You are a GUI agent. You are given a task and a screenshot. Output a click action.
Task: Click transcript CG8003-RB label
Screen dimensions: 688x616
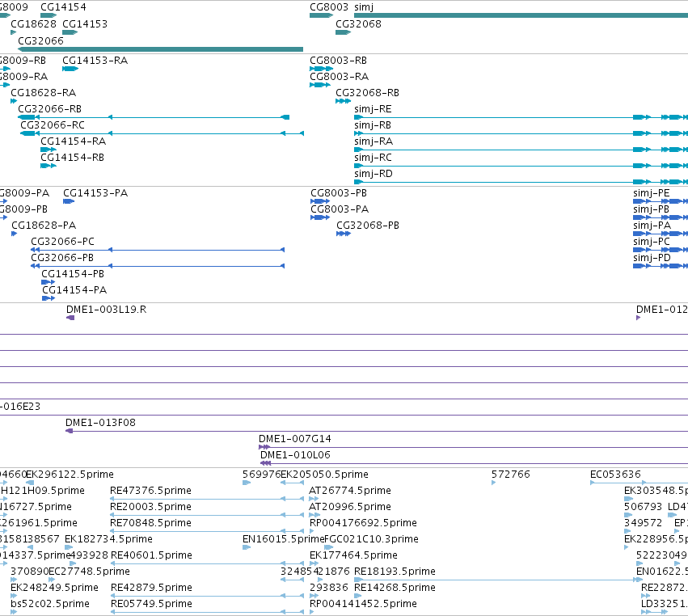click(338, 60)
